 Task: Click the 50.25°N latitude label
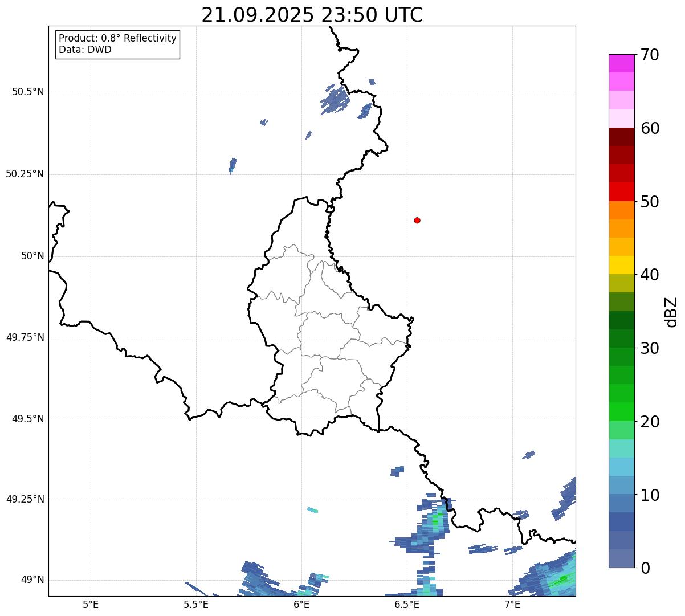click(25, 174)
